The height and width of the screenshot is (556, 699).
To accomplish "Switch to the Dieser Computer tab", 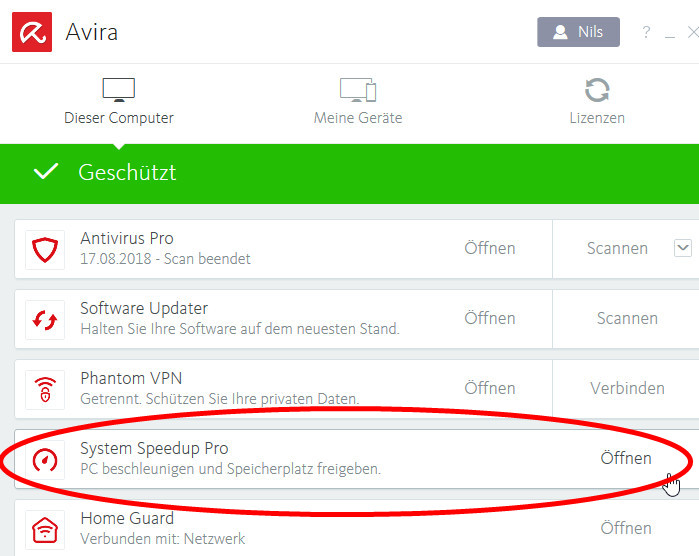I will tap(119, 103).
